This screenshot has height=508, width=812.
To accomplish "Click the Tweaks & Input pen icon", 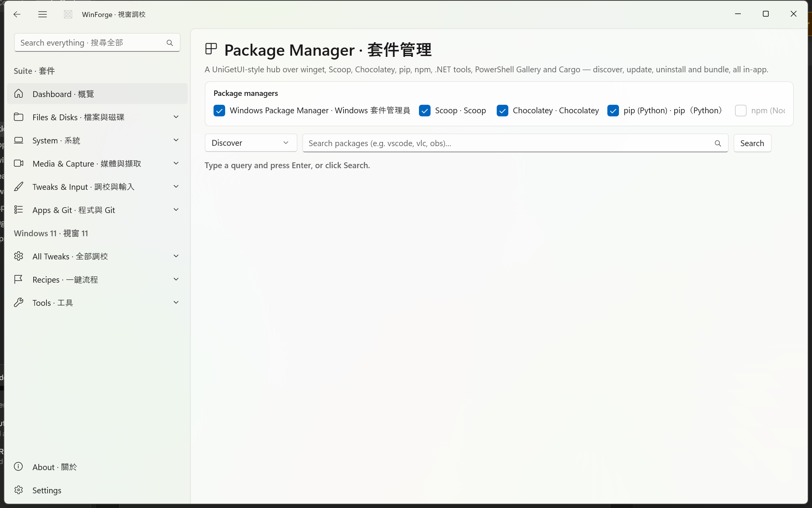I will [x=19, y=187].
